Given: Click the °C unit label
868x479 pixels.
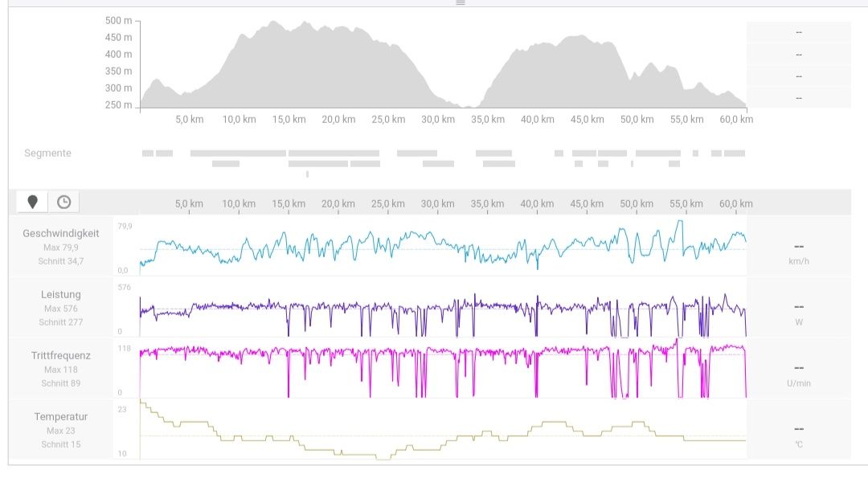Looking at the screenshot, I should pos(799,444).
